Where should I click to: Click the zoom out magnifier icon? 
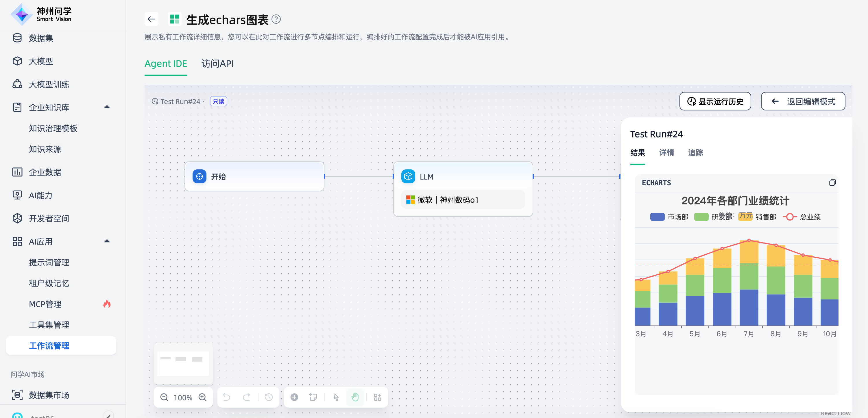[164, 397]
